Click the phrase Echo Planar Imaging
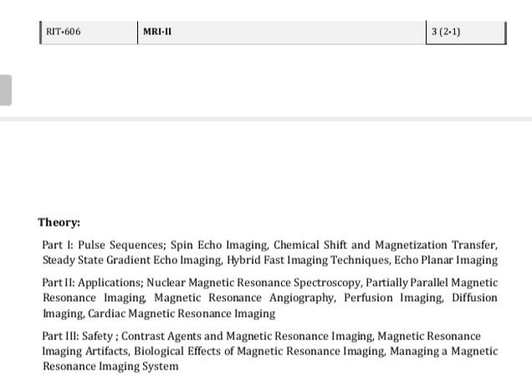 [446, 260]
